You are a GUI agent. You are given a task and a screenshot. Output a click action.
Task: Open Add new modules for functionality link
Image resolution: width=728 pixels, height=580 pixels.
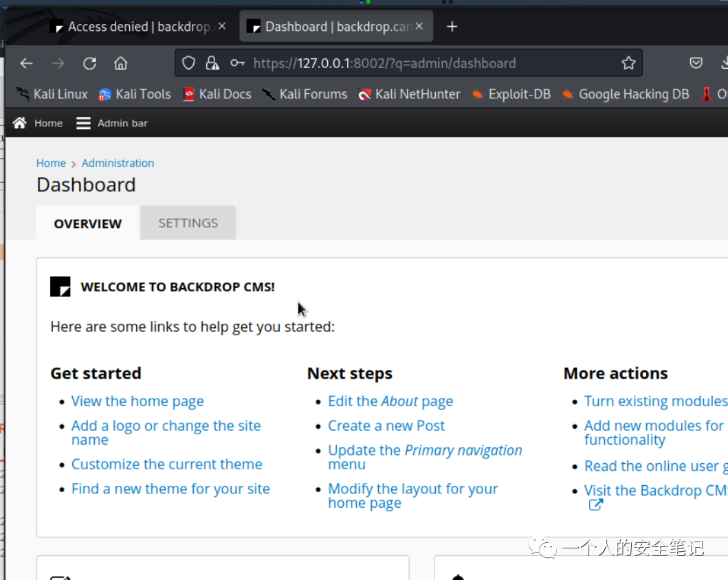(x=654, y=432)
